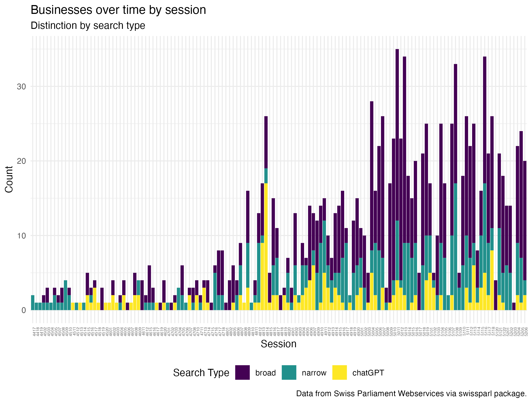Screen dimensions: 532x403
Task: Click the first x-axis label 4417
Action: tap(34, 331)
